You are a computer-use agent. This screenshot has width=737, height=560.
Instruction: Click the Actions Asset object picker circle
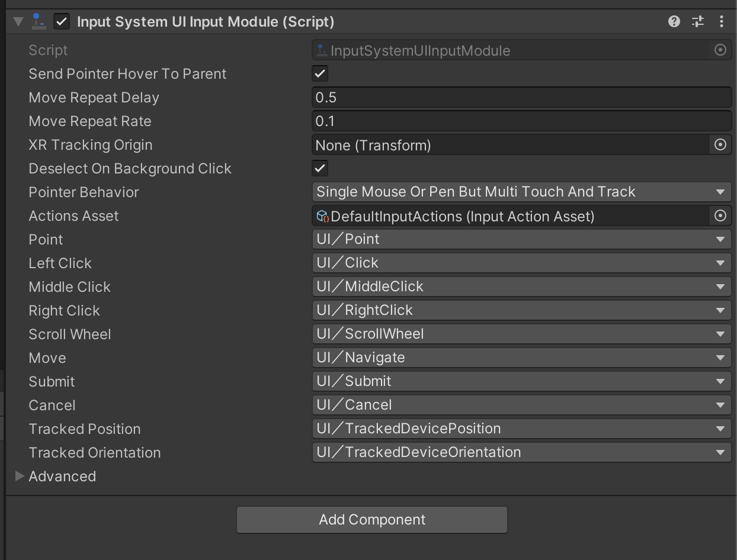click(x=720, y=215)
